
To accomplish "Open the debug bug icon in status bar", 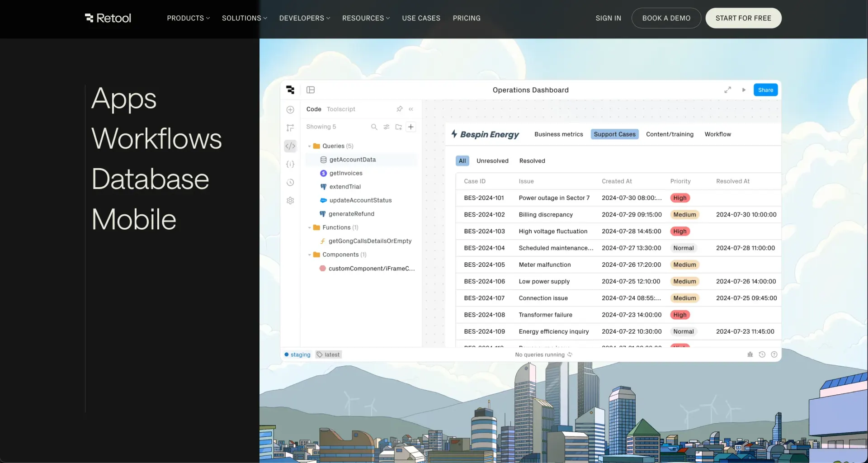I will click(750, 354).
